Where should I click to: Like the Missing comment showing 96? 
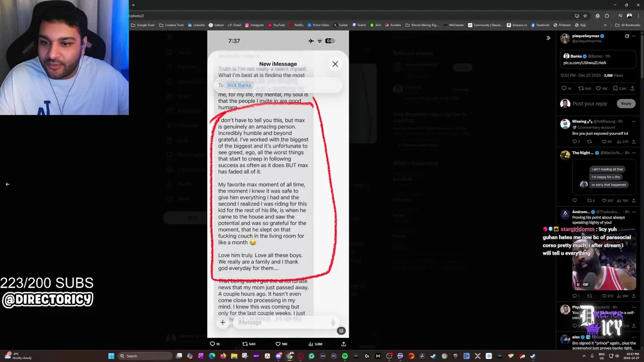(x=607, y=142)
